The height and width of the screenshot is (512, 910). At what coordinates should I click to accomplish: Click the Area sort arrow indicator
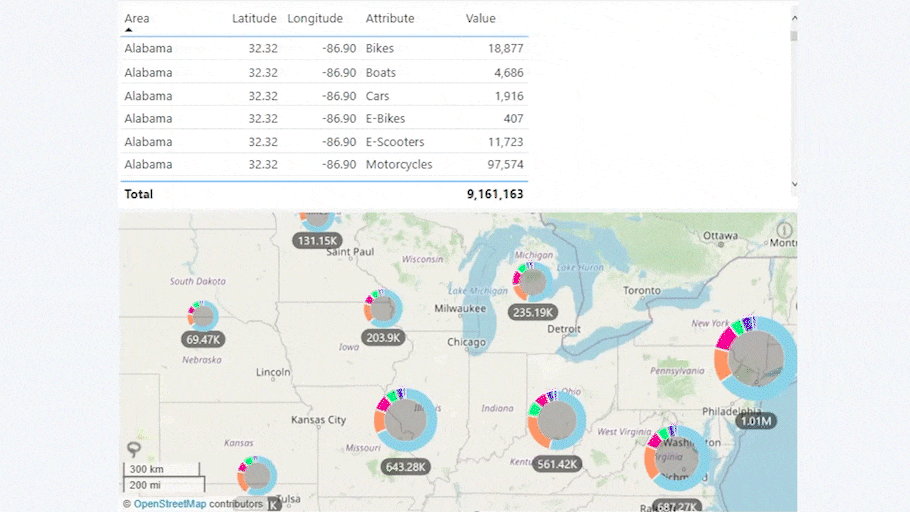pyautogui.click(x=129, y=30)
